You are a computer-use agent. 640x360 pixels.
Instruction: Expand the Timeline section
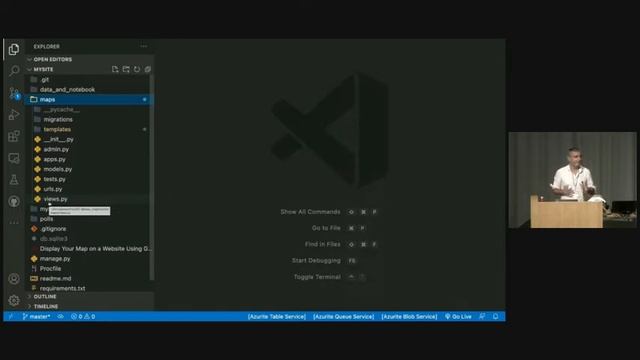[x=90, y=306]
